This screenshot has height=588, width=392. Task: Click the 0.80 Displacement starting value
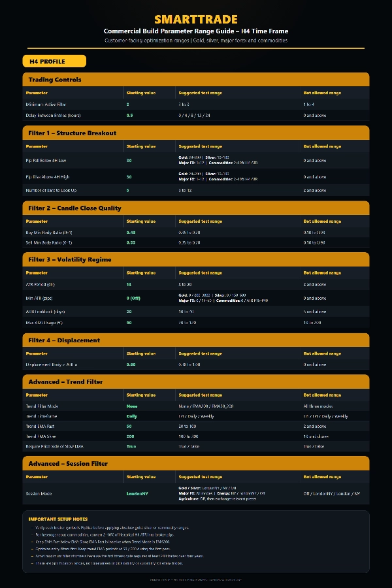(131, 365)
